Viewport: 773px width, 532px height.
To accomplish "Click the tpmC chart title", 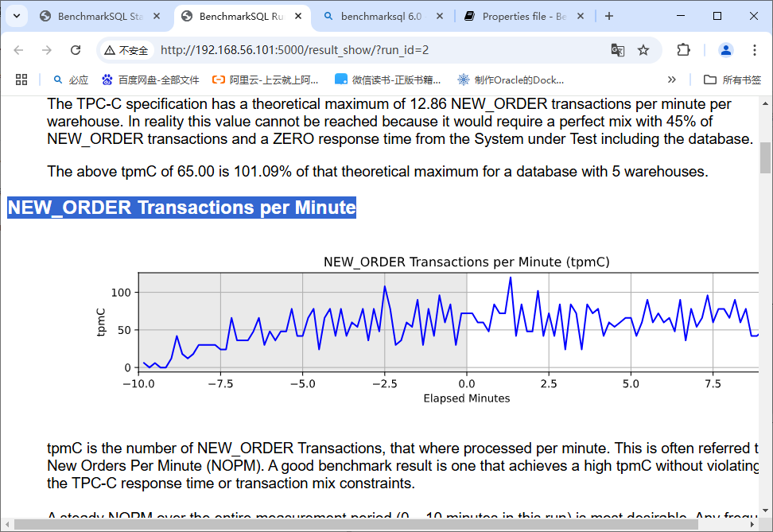I will tap(466, 262).
